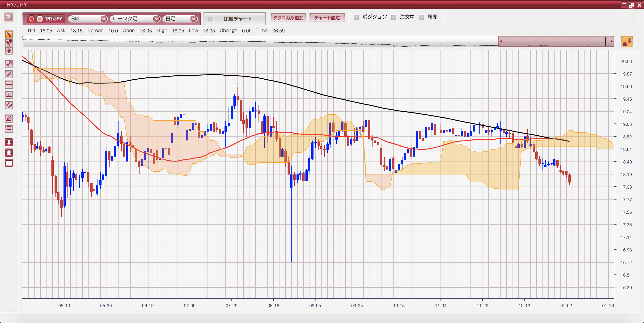Click the 20.08 price axis label
This screenshot has height=323, width=644.
(x=626, y=62)
